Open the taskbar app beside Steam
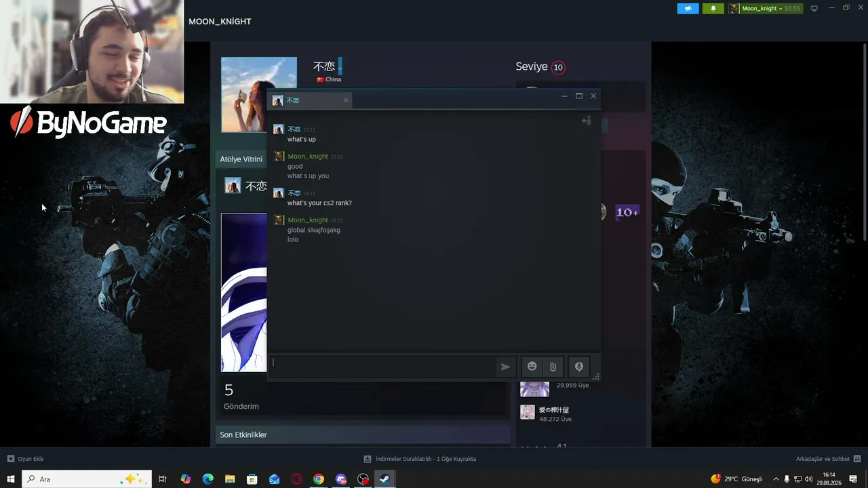This screenshot has width=868, height=488. (363, 479)
